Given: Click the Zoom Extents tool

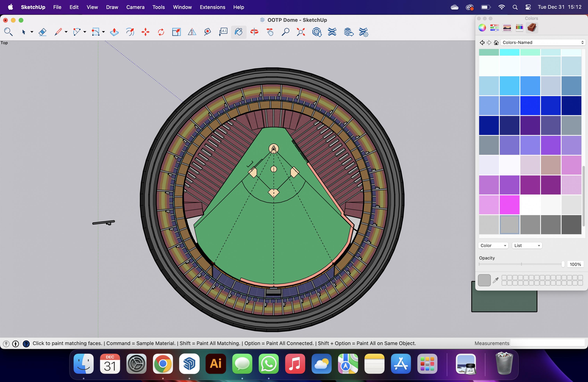Looking at the screenshot, I should (301, 32).
